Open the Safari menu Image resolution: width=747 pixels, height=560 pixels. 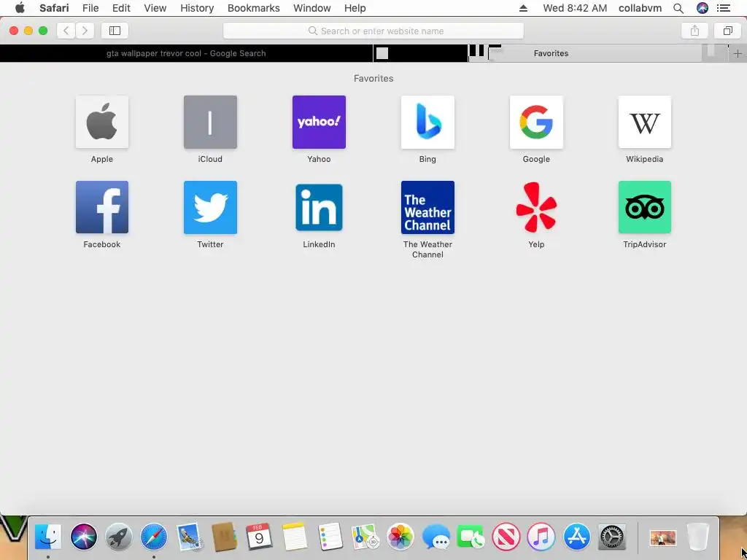[x=54, y=8]
